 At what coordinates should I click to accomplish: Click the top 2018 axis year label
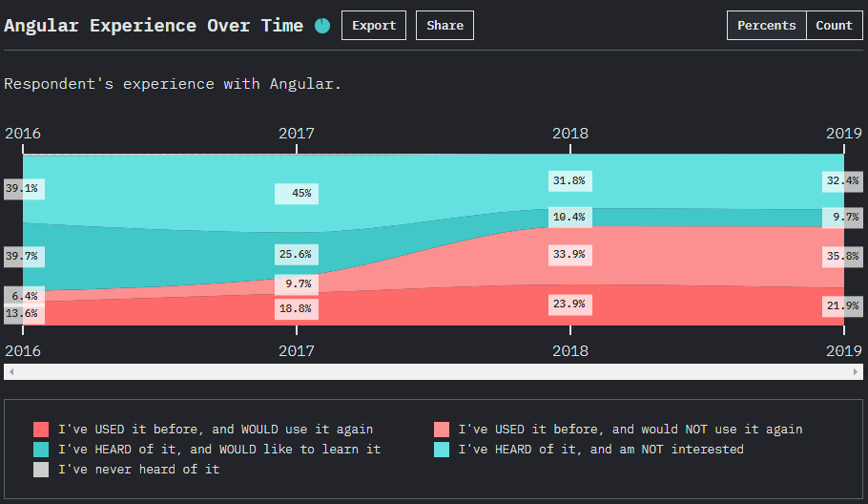570,134
